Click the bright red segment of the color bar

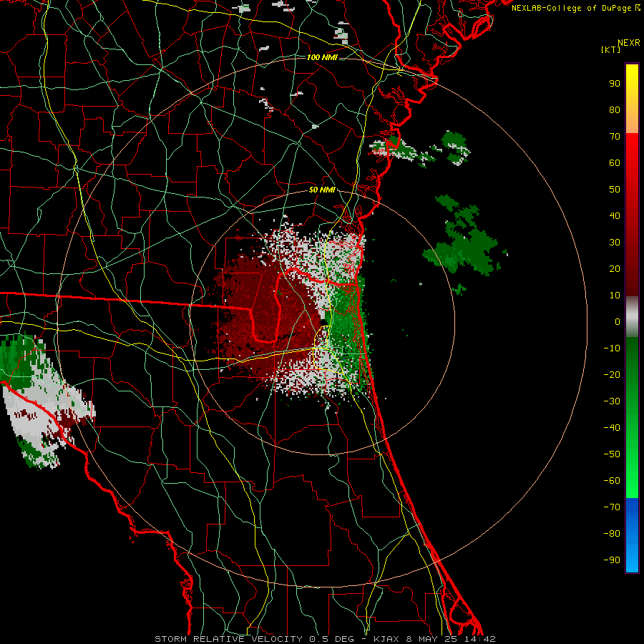(x=632, y=215)
